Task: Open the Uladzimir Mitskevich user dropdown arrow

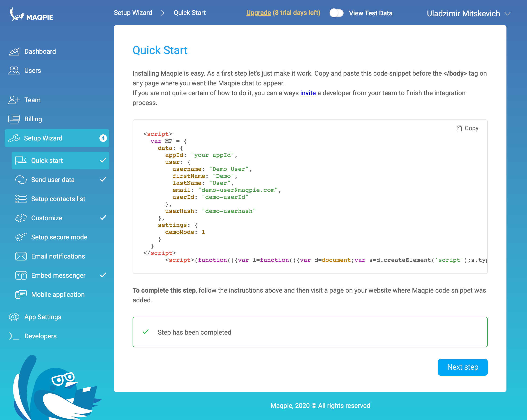Action: pyautogui.click(x=507, y=14)
